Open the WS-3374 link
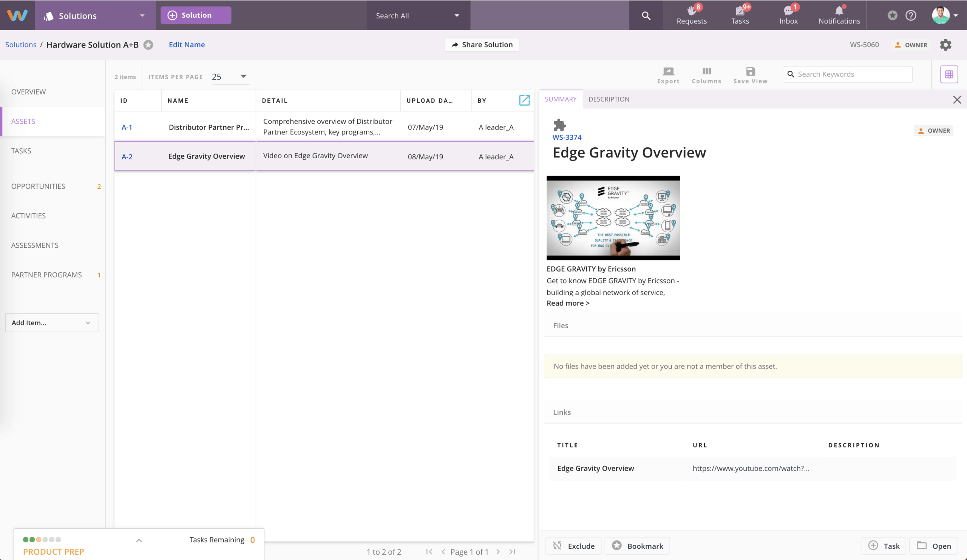This screenshot has width=967, height=560. 567,137
